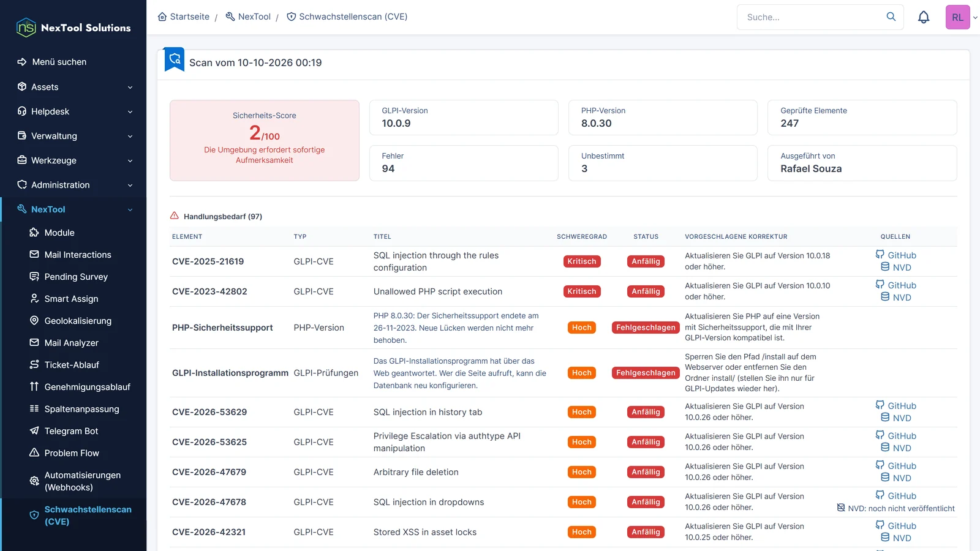The width and height of the screenshot is (980, 551).
Task: Click the Telegram Bot paper-plane icon
Action: click(x=34, y=431)
